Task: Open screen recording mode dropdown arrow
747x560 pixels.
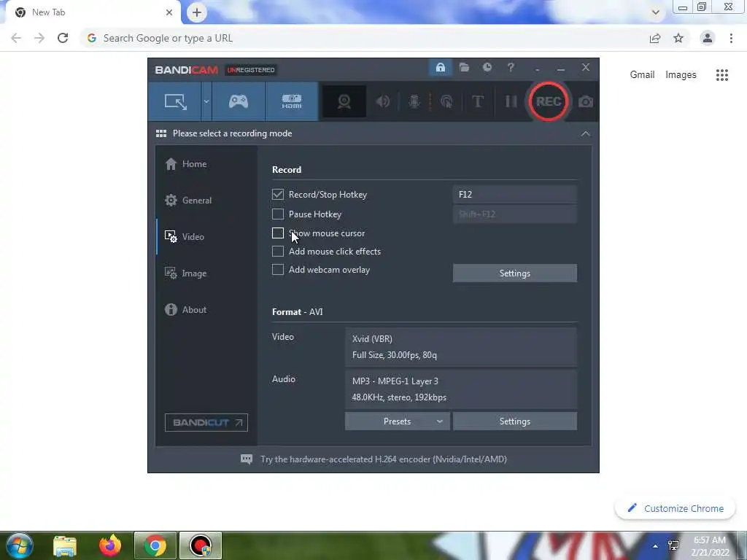Action: pos(206,101)
